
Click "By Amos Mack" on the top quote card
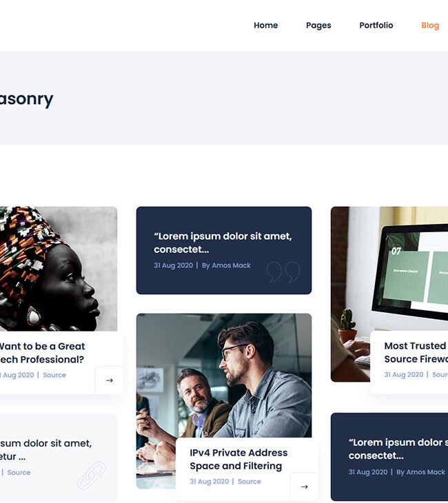click(226, 265)
